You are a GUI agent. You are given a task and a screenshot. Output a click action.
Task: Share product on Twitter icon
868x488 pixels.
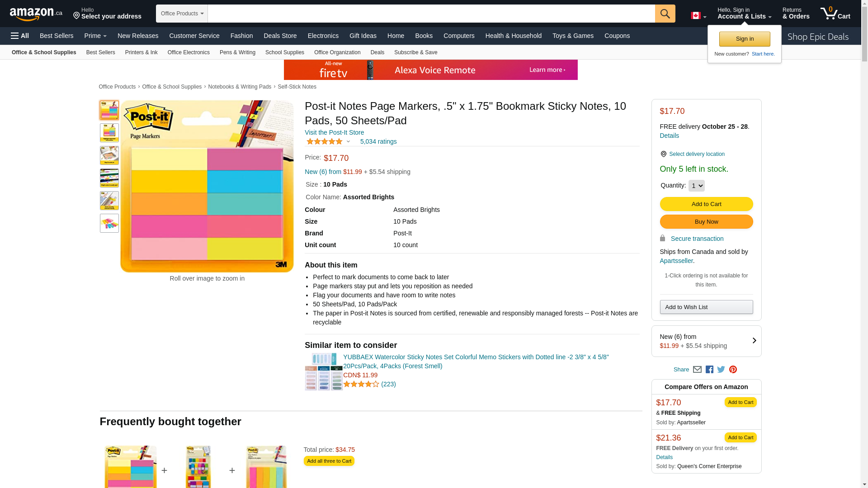[721, 370]
